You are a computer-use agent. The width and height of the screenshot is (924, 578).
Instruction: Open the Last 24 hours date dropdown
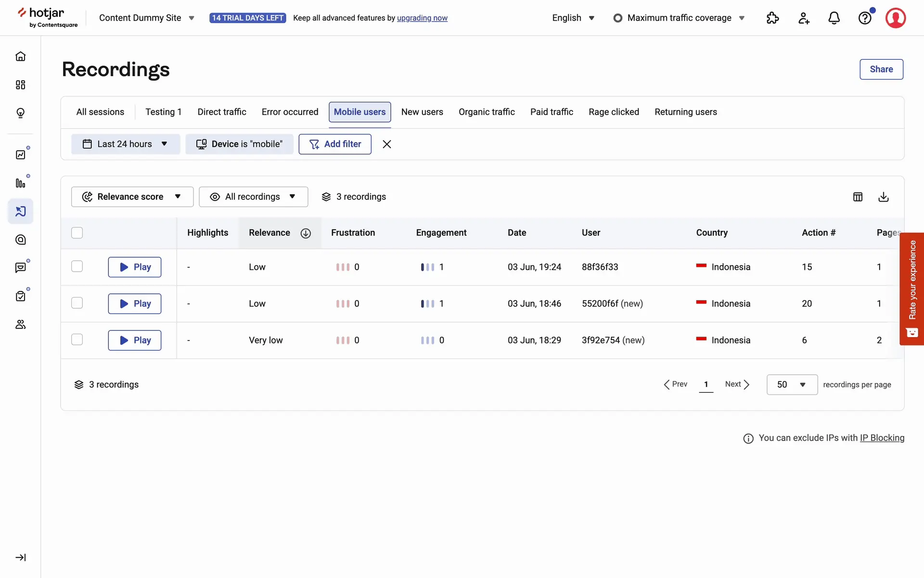pos(125,144)
